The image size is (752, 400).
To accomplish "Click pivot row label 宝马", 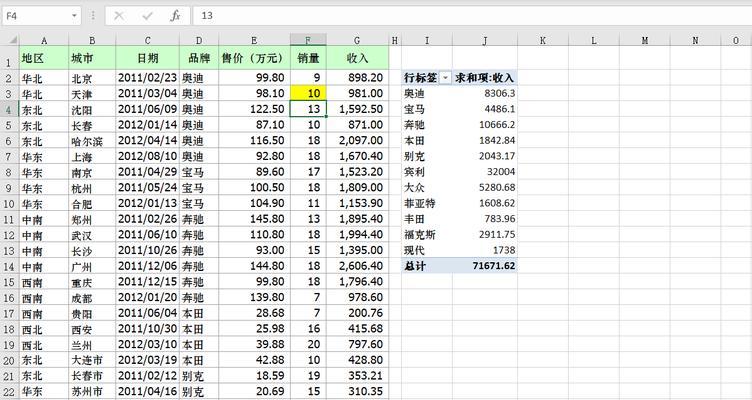I will [414, 109].
